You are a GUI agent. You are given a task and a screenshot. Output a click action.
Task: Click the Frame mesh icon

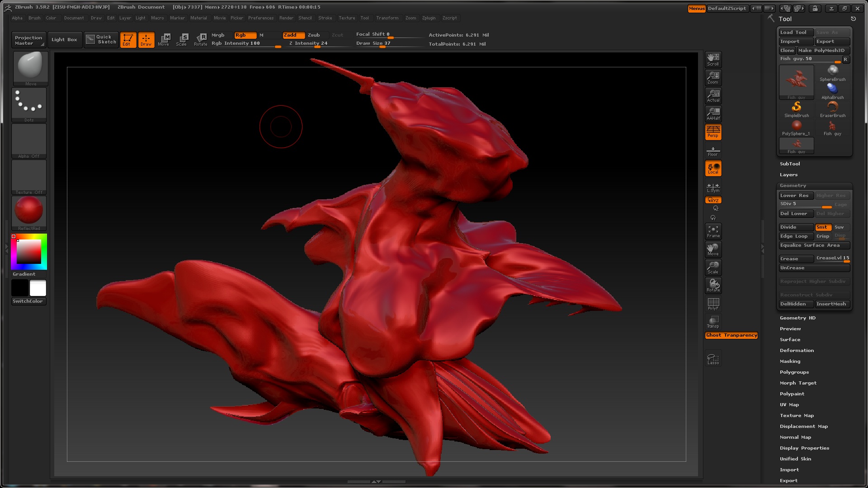coord(713,231)
